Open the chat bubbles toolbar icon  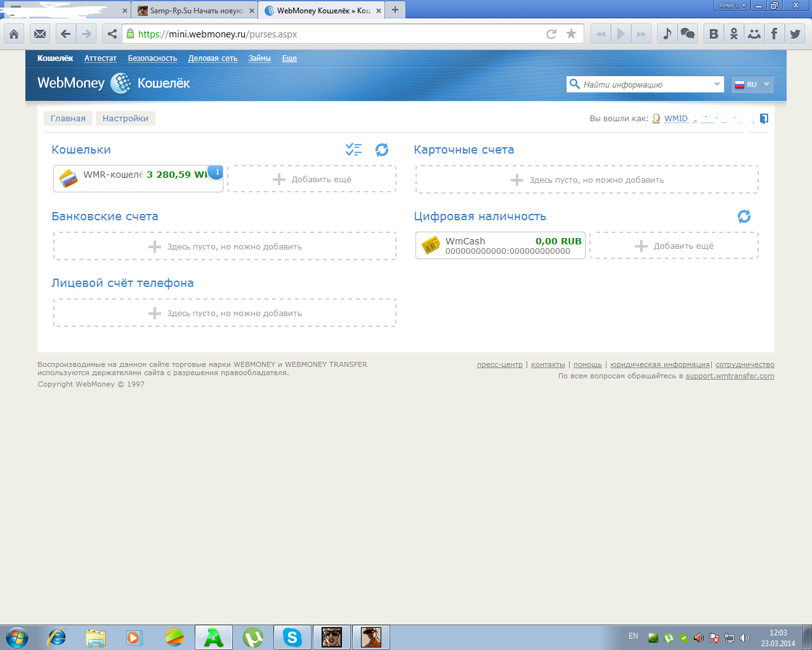[x=687, y=34]
